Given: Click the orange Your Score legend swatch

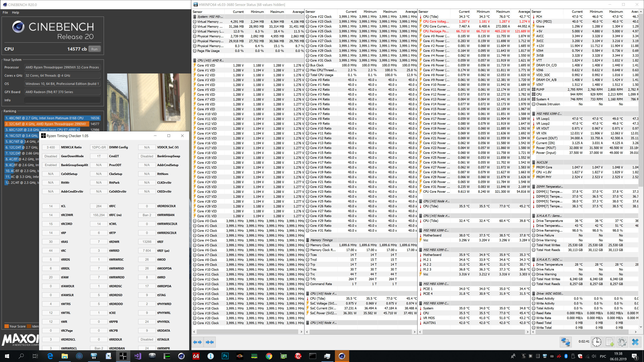Looking at the screenshot, I should [7, 326].
